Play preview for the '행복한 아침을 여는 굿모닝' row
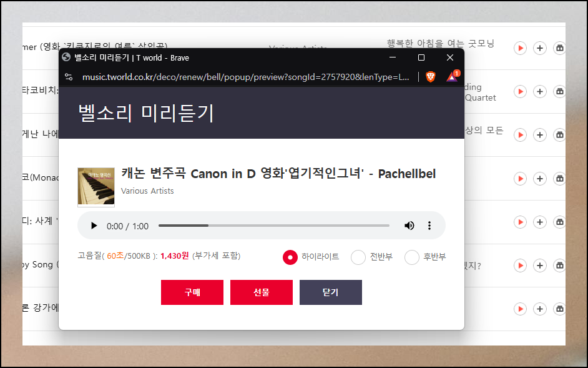588x368 pixels. click(x=520, y=48)
